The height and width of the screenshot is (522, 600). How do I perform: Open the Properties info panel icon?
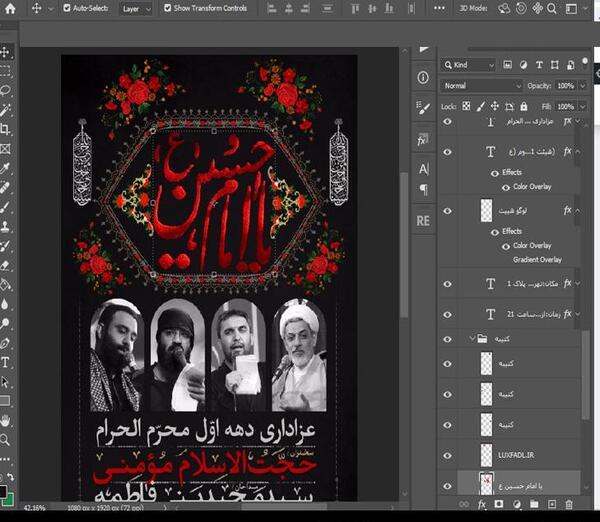[423, 78]
